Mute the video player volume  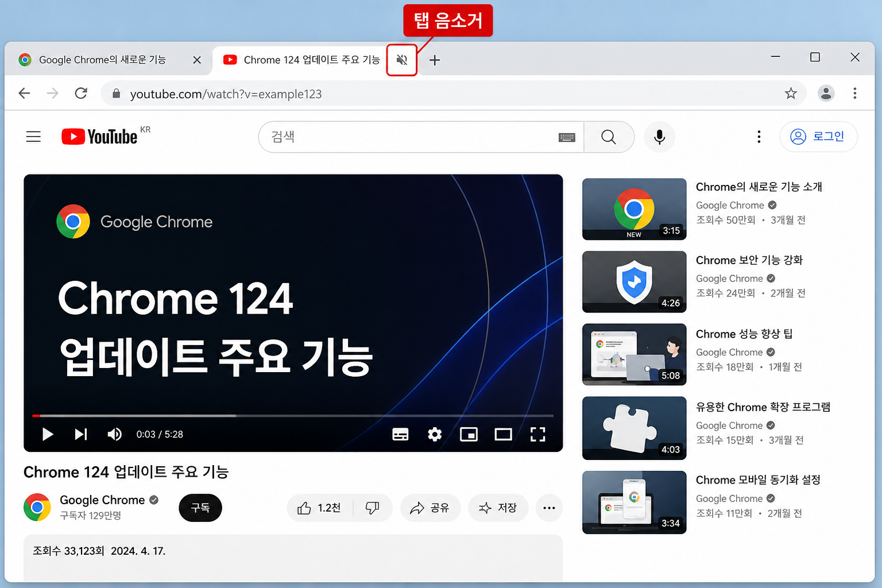(114, 434)
